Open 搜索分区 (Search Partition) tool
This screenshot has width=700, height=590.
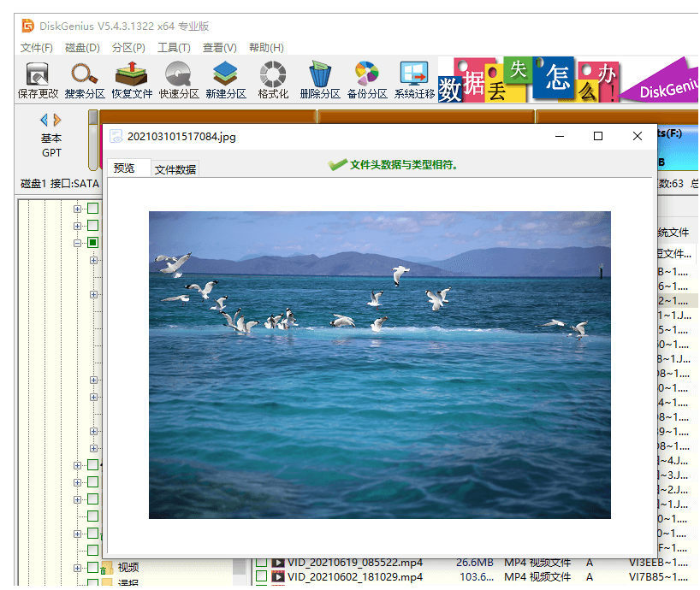(85, 80)
